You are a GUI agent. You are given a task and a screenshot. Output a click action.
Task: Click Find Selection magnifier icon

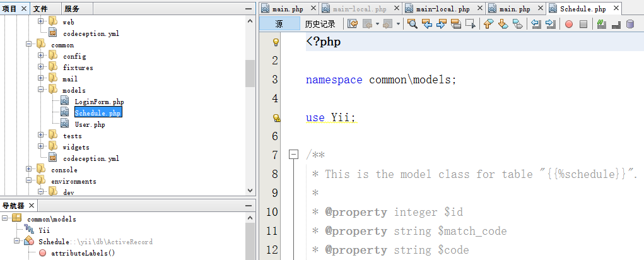[412, 24]
